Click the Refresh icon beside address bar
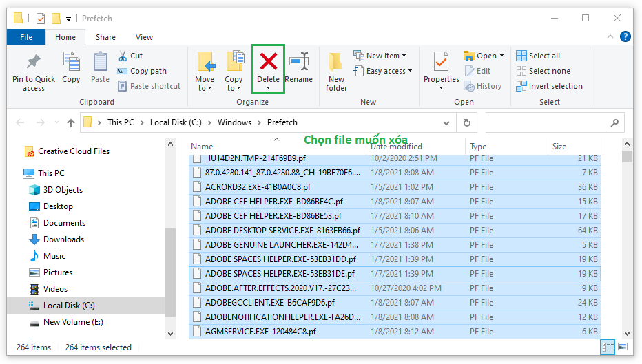Viewport: 642px width, 364px height. point(467,122)
